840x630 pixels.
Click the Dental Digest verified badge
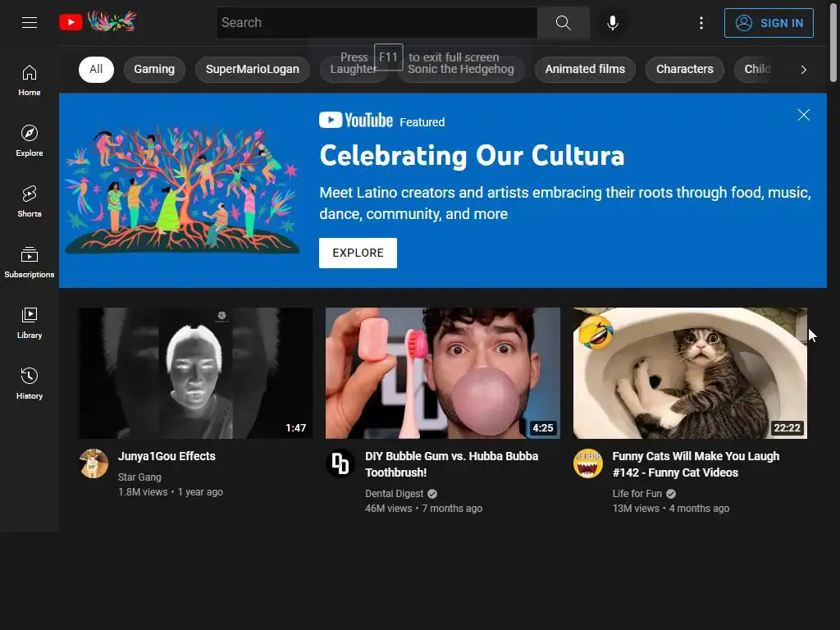coord(432,494)
